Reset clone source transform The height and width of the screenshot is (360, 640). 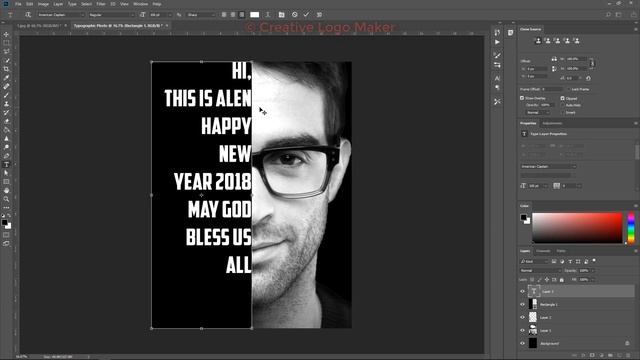coord(588,78)
